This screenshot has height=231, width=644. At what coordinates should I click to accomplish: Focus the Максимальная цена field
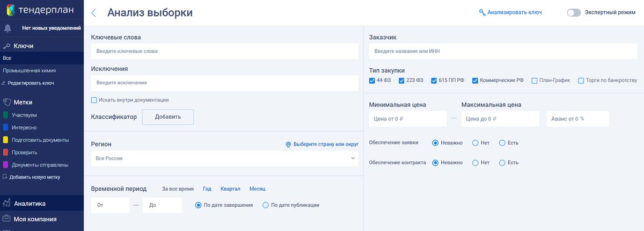click(x=500, y=119)
